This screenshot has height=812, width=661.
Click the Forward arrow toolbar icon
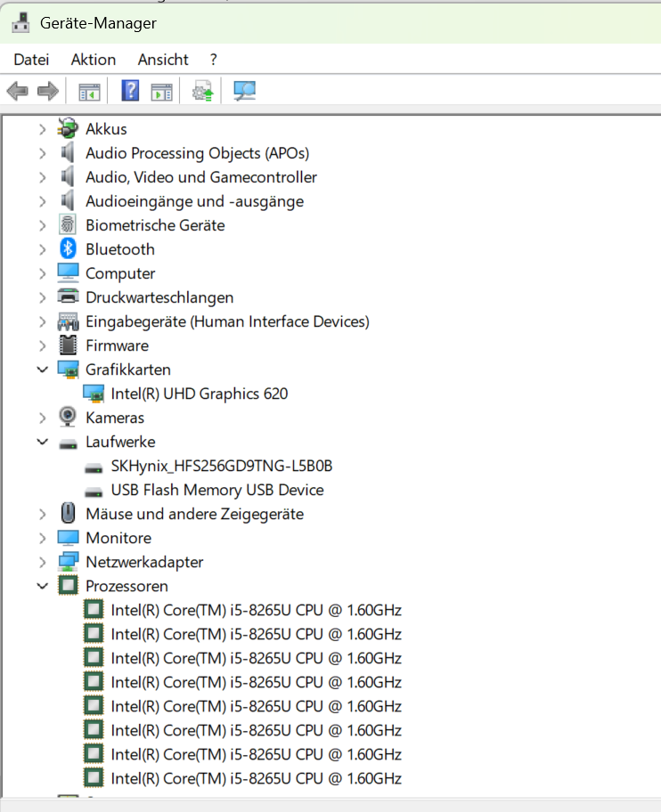pos(48,91)
